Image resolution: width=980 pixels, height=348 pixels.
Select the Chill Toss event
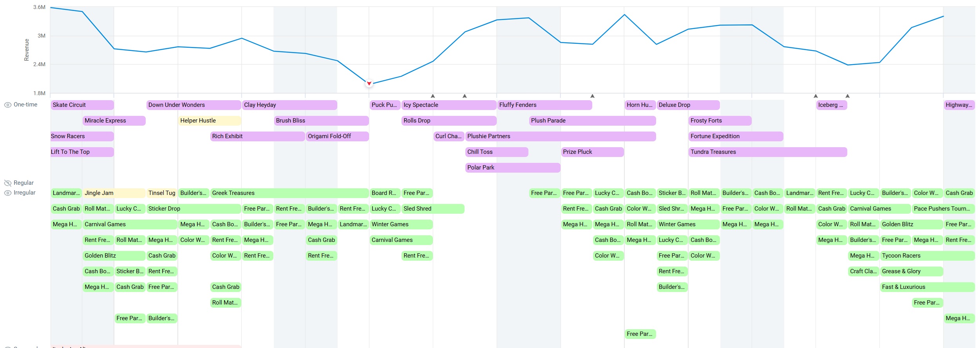point(497,152)
